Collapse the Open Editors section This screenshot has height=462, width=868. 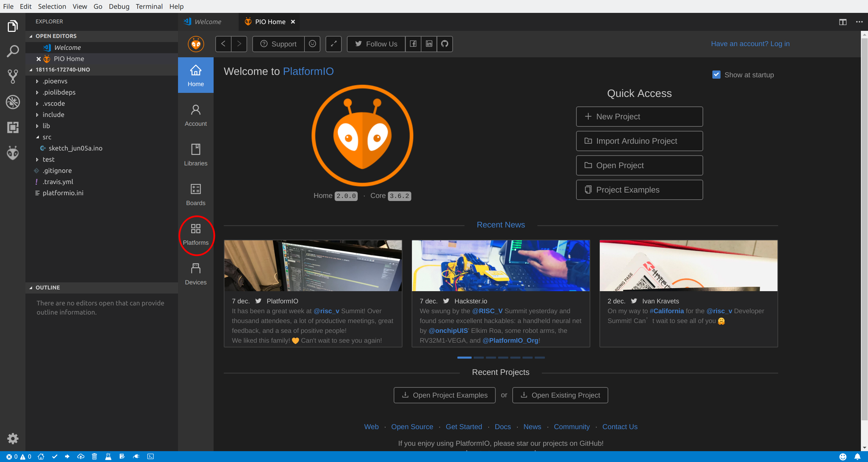(102, 36)
